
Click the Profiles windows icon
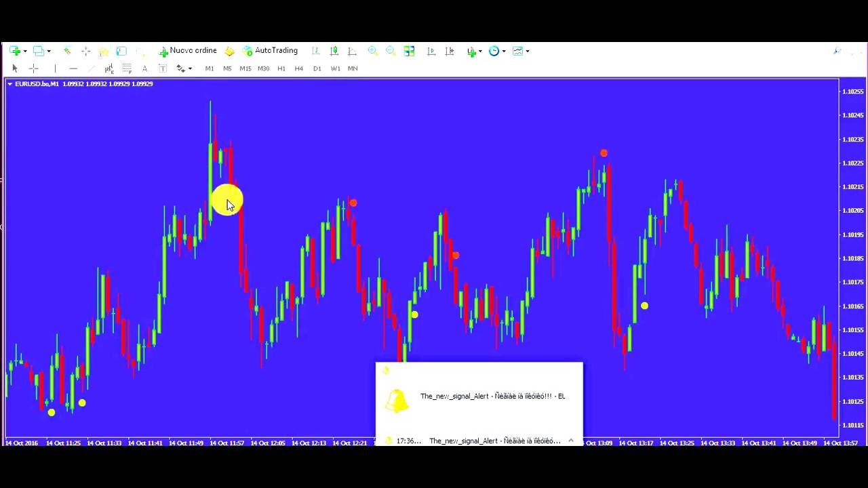39,51
